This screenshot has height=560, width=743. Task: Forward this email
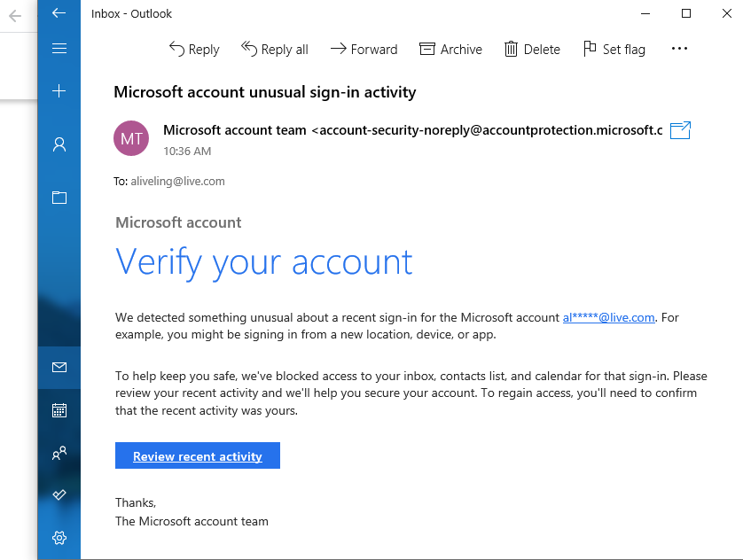click(x=364, y=50)
